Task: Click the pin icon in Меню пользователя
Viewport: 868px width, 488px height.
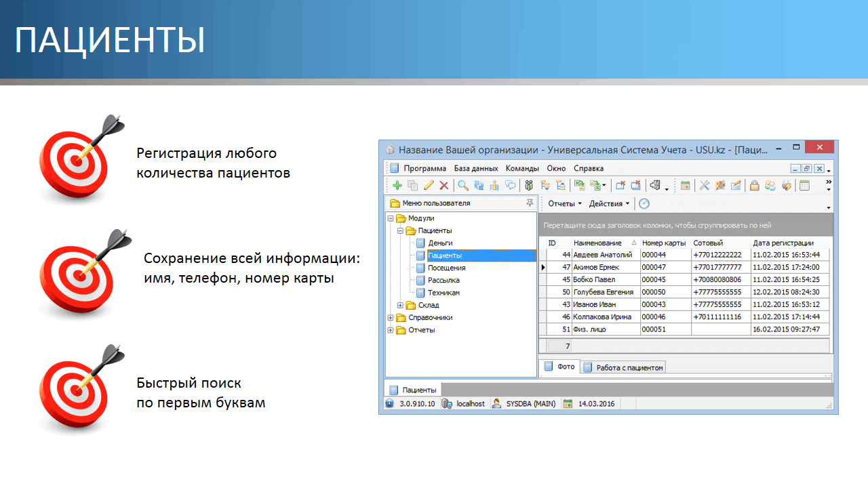Action: pos(530,203)
